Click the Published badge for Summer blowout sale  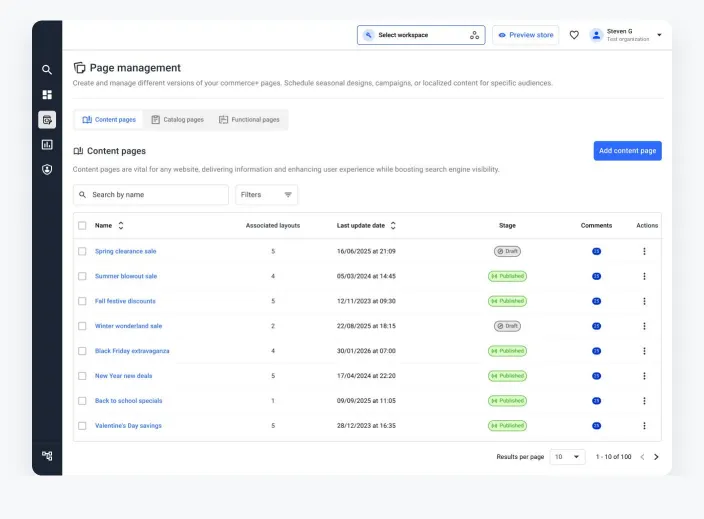507,276
